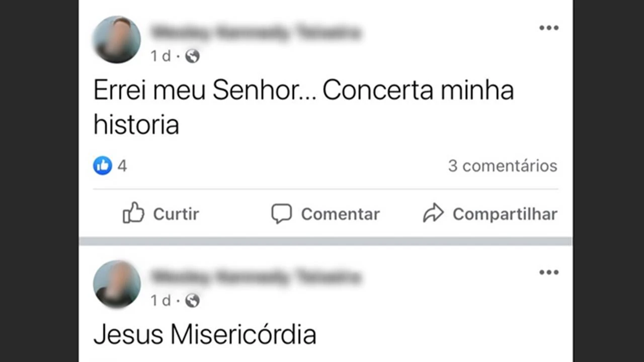The width and height of the screenshot is (644, 362).
Task: View the reaction count of 4
Action: [x=122, y=166]
